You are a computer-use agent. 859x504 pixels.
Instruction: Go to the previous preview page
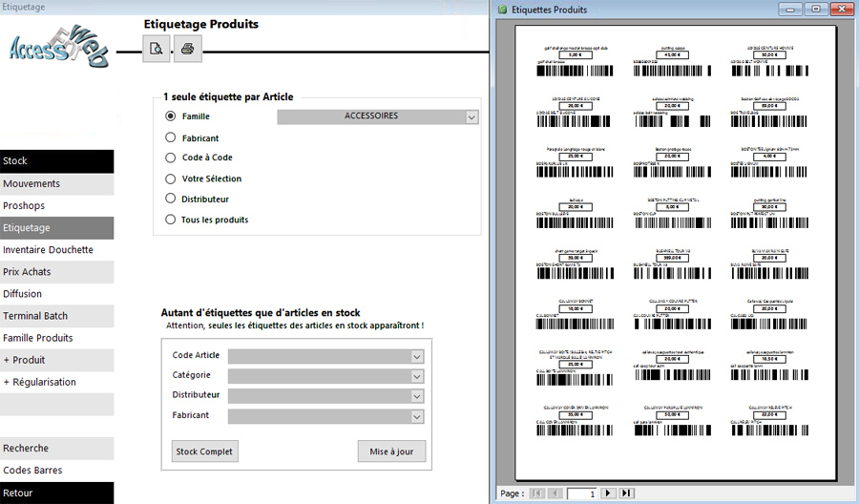555,493
